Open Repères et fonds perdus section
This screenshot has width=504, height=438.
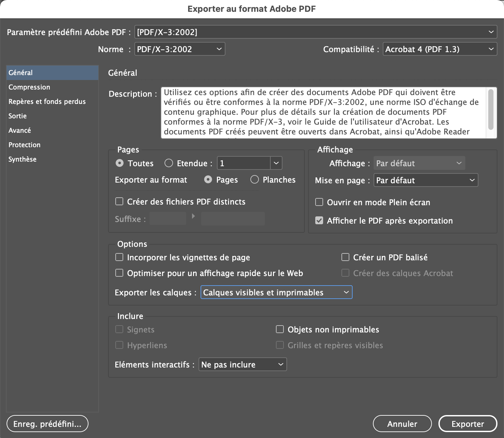coord(47,102)
